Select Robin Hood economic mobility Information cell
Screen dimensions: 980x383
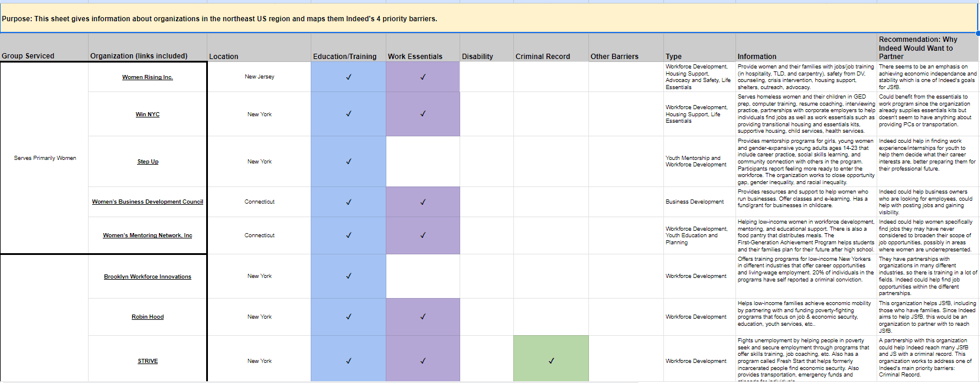click(x=806, y=317)
